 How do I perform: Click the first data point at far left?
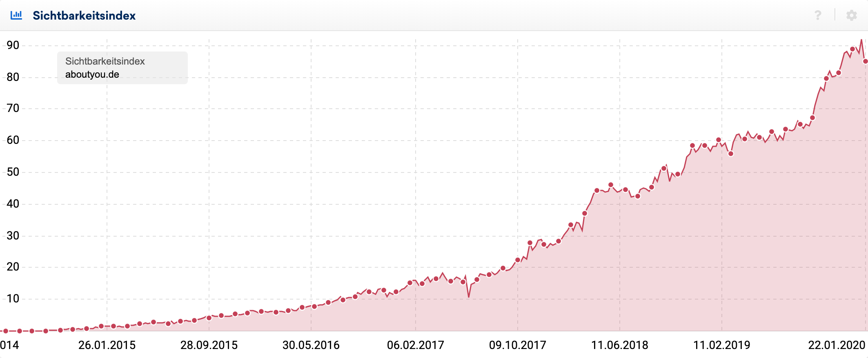tap(6, 331)
